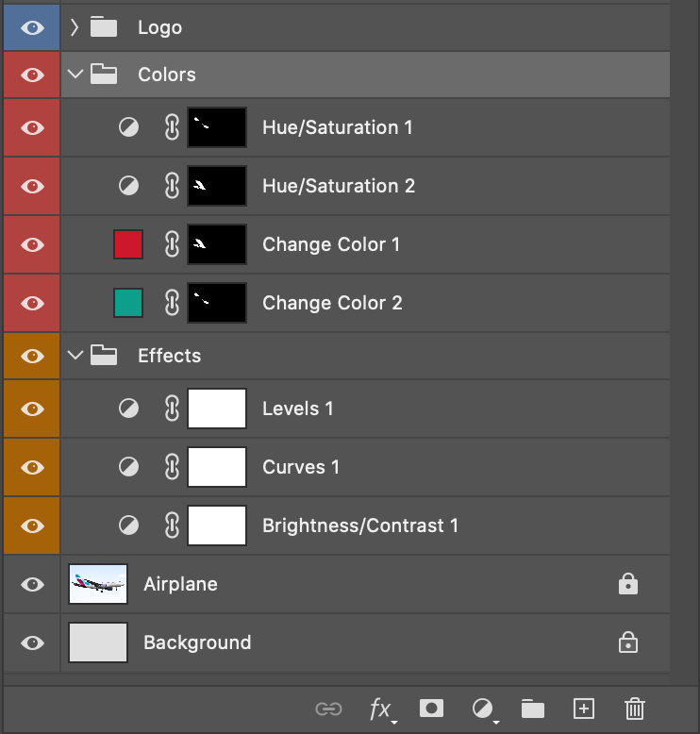Expand the Logo group
This screenshot has height=734, width=700.
[x=75, y=27]
